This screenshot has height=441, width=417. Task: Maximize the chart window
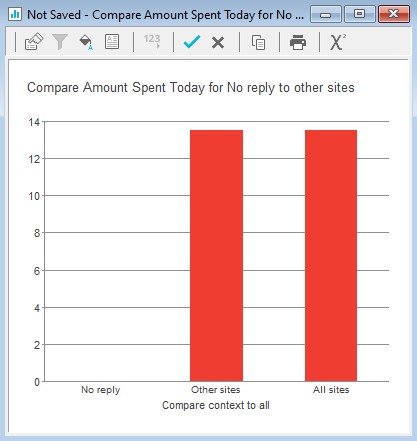359,14
